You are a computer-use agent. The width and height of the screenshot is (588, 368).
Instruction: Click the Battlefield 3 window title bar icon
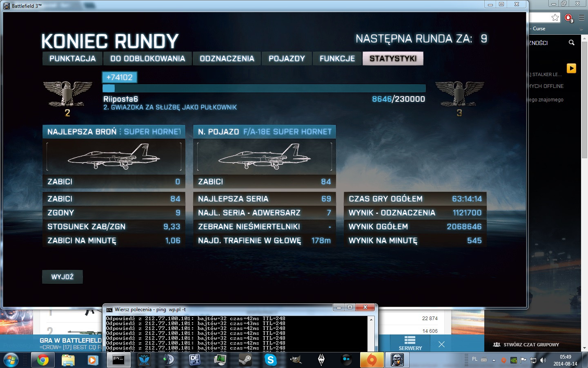coord(6,6)
